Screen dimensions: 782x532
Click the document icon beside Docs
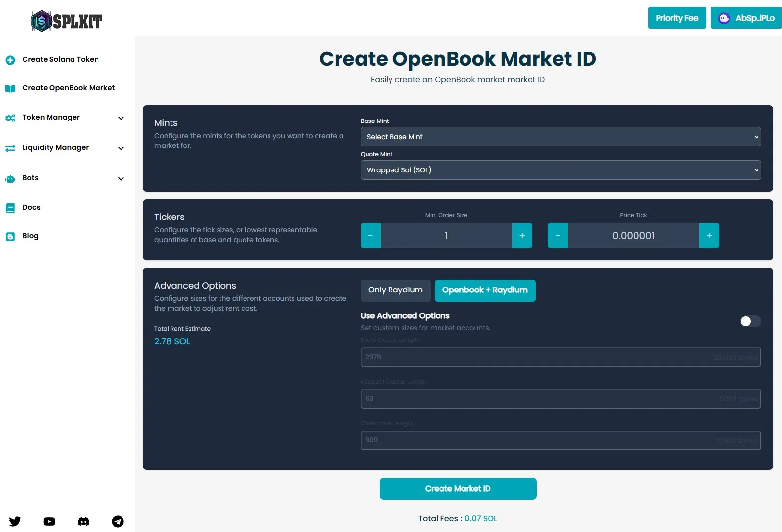coord(10,208)
